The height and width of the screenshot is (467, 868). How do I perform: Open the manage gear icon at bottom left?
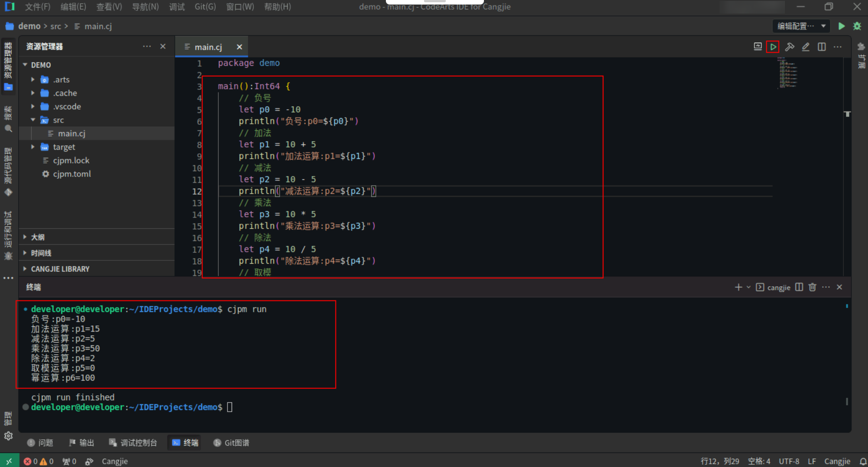pyautogui.click(x=8, y=436)
